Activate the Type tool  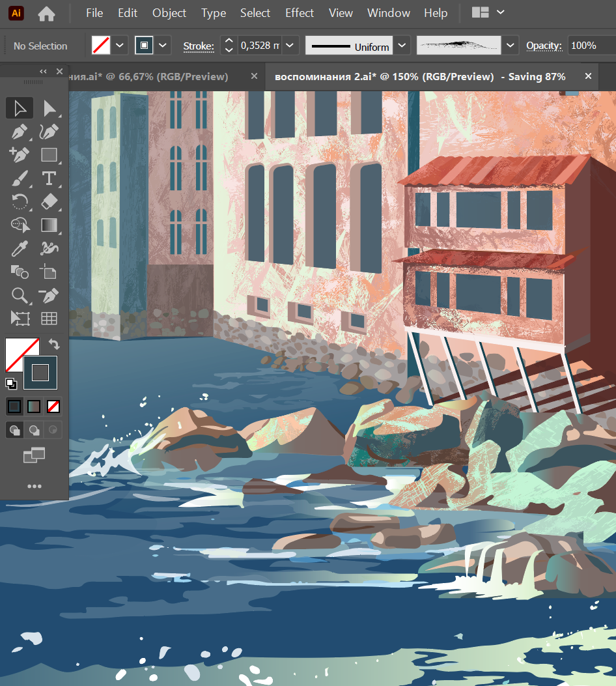[49, 179]
